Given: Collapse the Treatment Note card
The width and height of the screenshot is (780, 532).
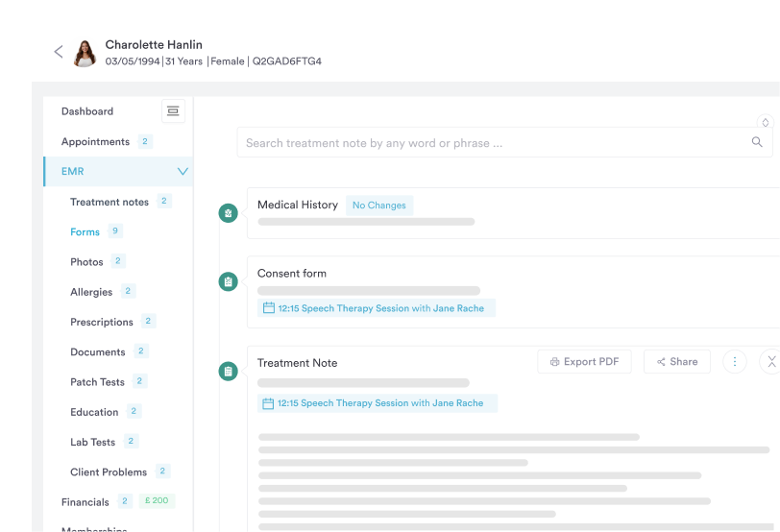Looking at the screenshot, I should tap(770, 362).
